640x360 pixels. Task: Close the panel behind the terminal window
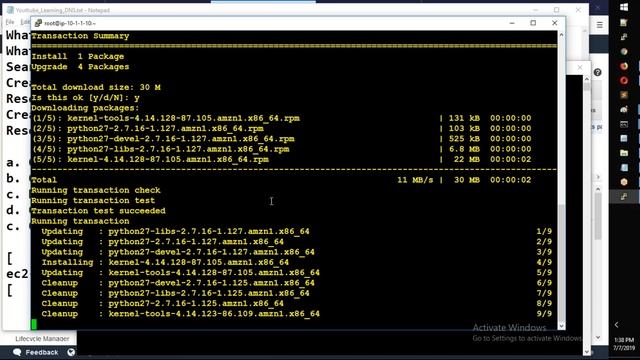coord(580,67)
